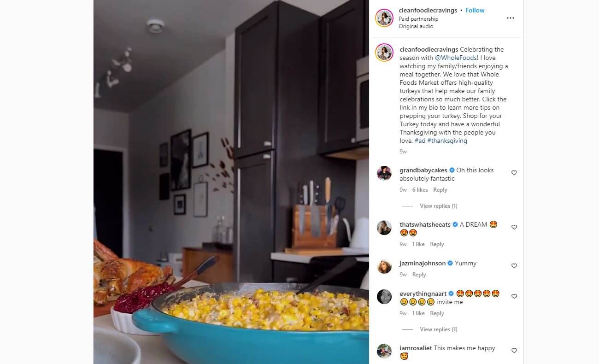Open the #thanksgiving hashtag

tap(447, 141)
